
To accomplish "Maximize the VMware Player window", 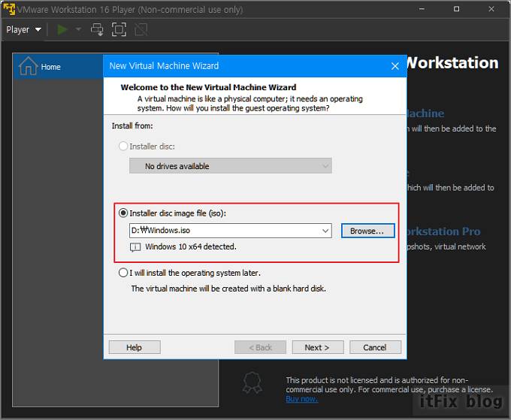I will coord(457,9).
